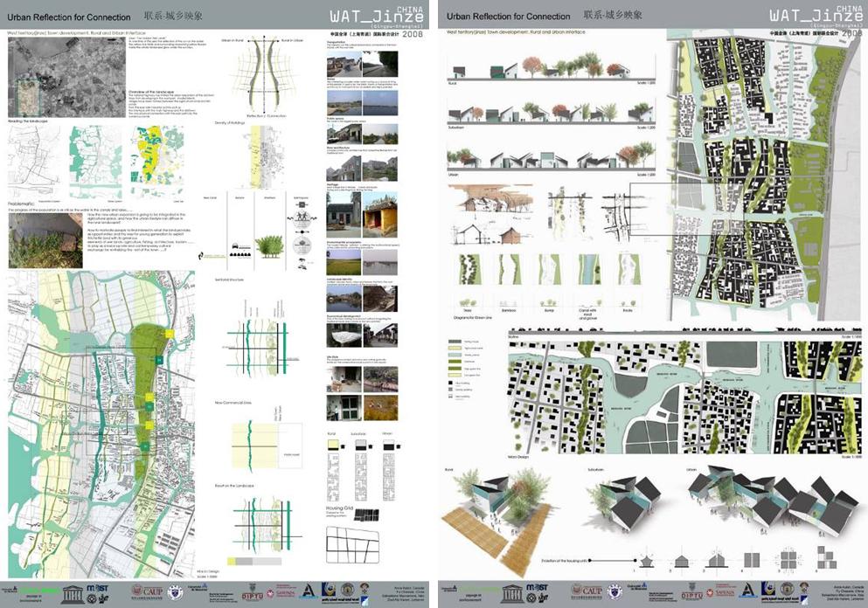Image resolution: width=868 pixels, height=608 pixels.
Task: Click the 'WAT_Jinze' heading on right poster
Action: coord(816,15)
